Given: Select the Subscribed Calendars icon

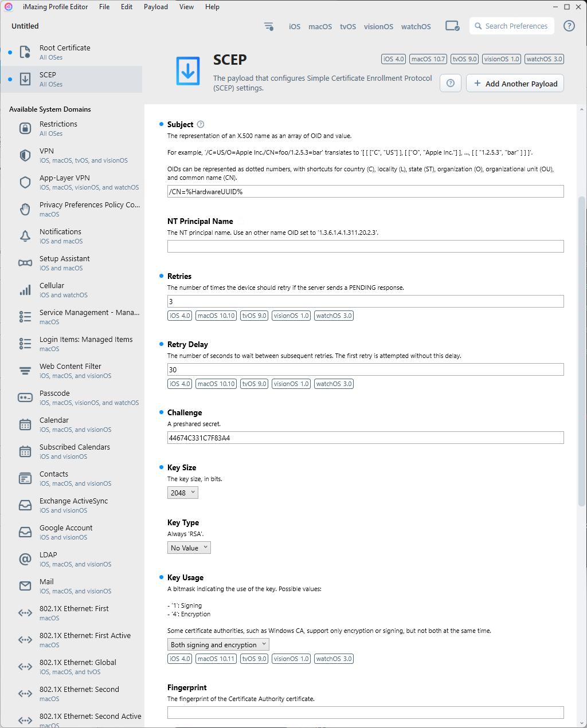Looking at the screenshot, I should [x=25, y=451].
